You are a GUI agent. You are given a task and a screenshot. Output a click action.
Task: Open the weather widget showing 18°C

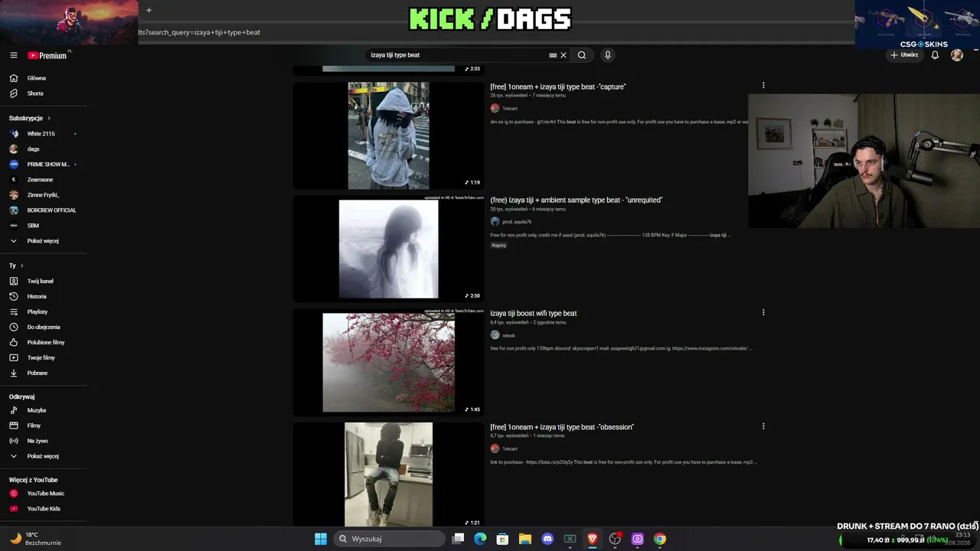(34, 539)
